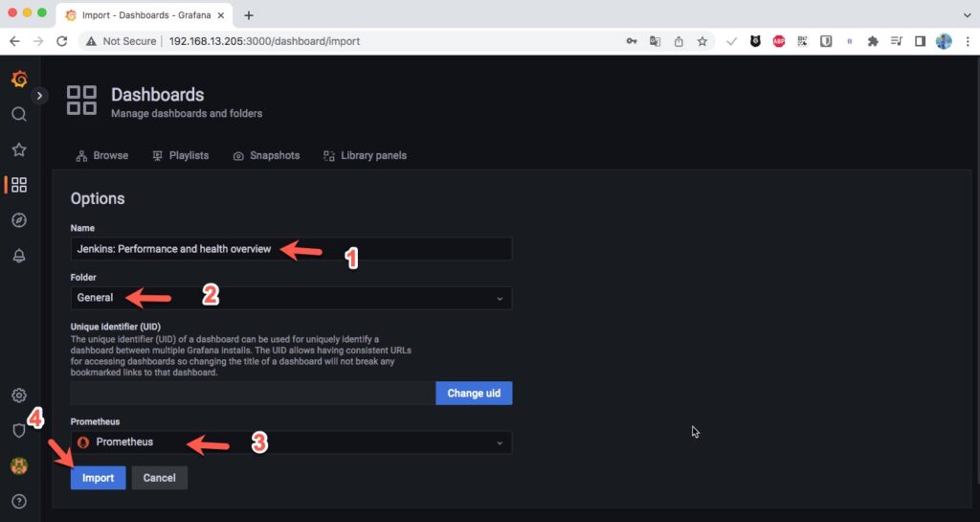Click the browser address bar URL
The image size is (980, 522).
264,41
